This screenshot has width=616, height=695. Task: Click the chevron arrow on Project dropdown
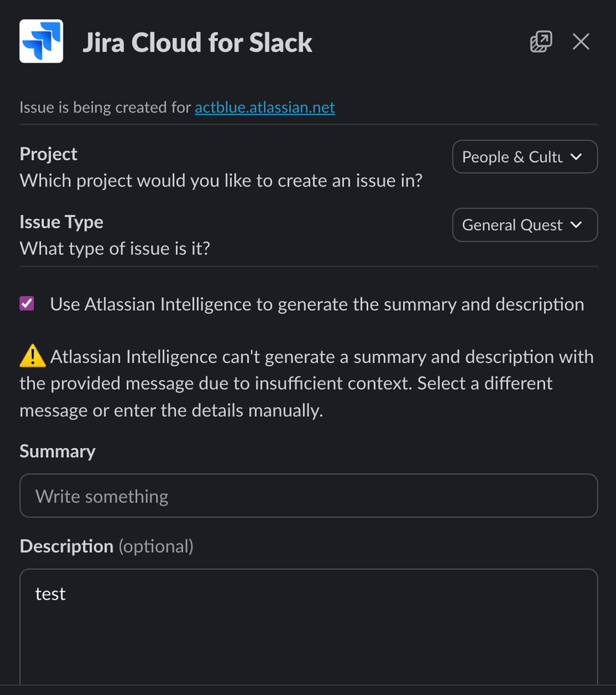[576, 157]
